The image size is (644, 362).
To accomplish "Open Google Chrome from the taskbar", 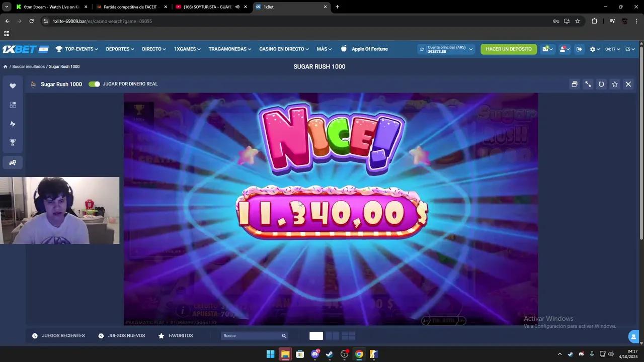I will (x=359, y=354).
